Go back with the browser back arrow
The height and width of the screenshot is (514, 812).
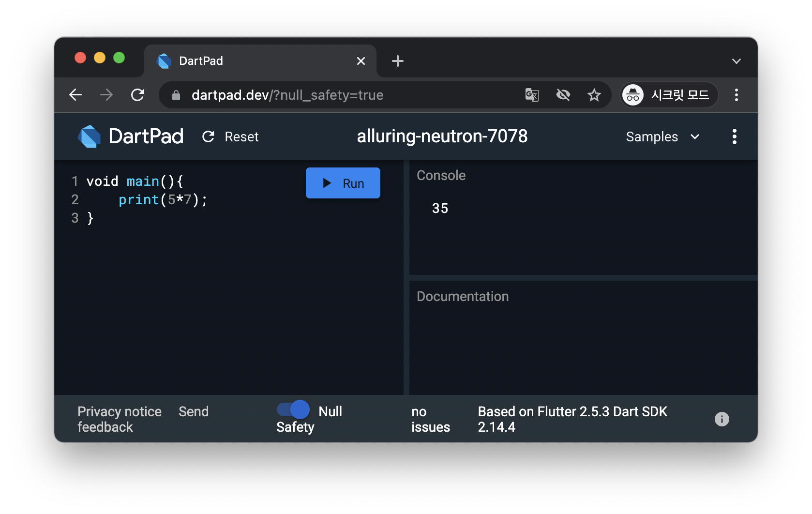pos(75,95)
